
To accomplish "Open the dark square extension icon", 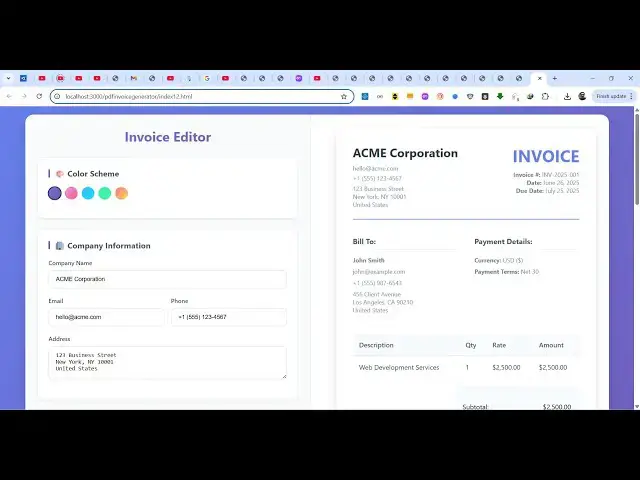I will [485, 96].
